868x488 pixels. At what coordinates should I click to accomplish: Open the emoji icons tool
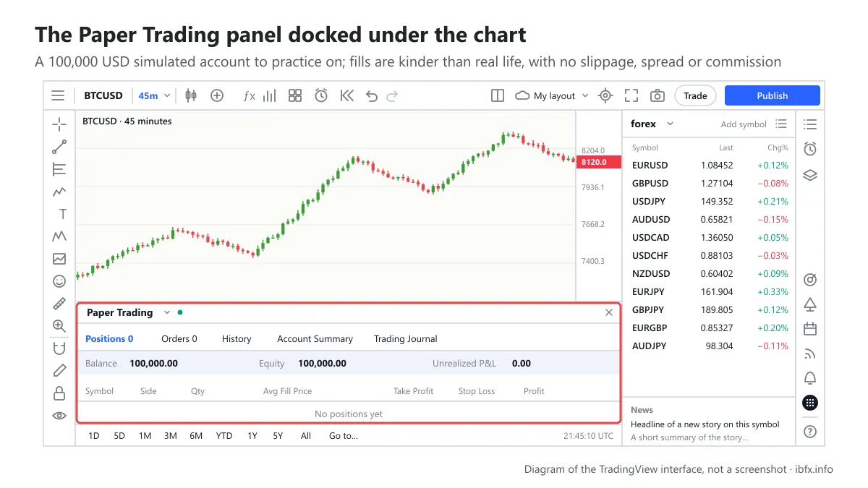pos(59,281)
